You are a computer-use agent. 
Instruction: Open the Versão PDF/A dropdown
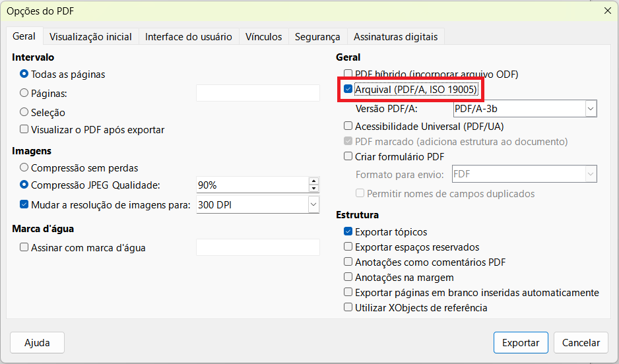point(590,108)
